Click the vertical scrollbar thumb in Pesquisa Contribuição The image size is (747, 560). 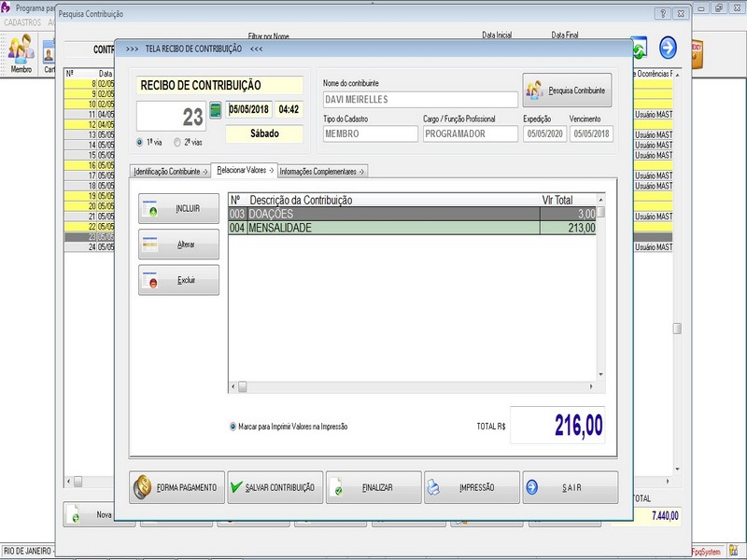(677, 329)
